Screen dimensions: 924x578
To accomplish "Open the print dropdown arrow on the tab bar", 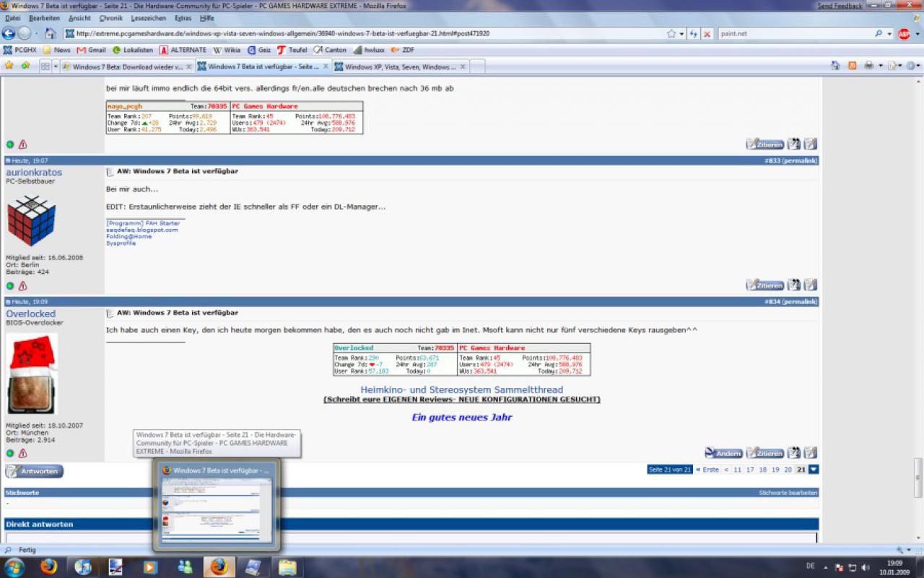I will coord(880,66).
